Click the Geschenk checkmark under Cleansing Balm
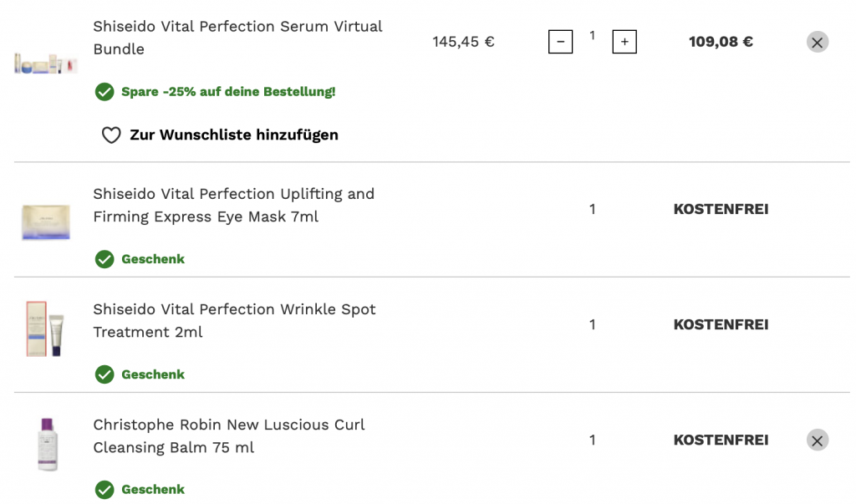856x504 pixels. (x=104, y=490)
